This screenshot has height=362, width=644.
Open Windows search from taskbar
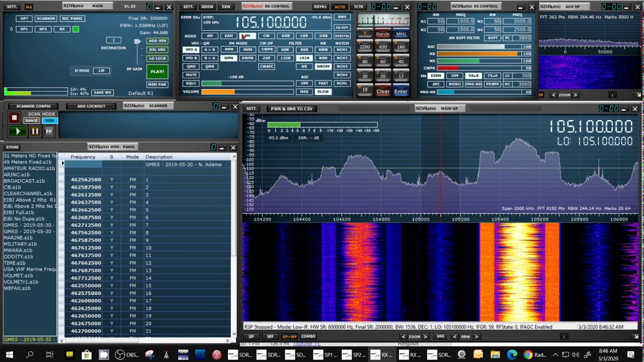[x=30, y=354]
